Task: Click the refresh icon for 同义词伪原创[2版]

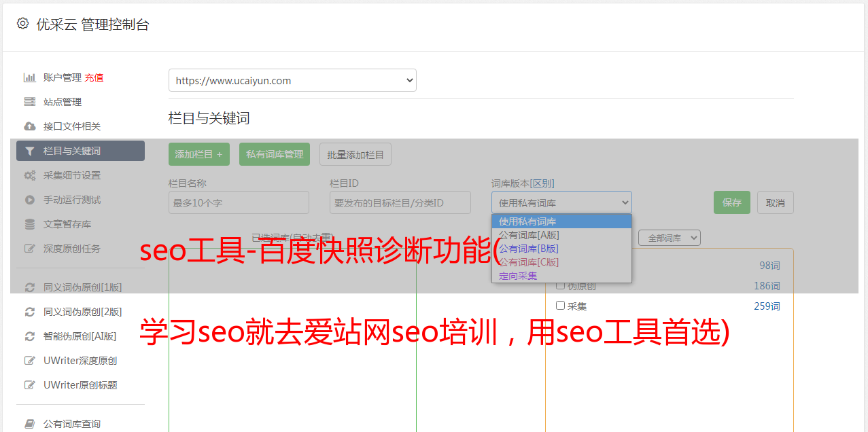Action: click(x=29, y=312)
